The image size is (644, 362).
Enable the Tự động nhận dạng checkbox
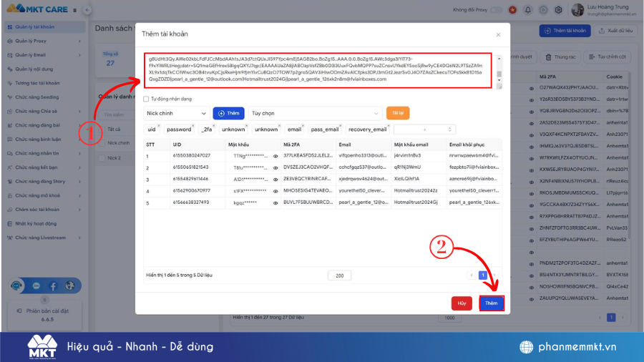(x=146, y=99)
